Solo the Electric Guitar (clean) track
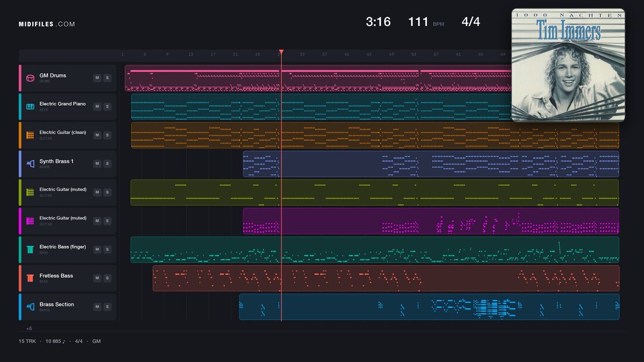The height and width of the screenshot is (362, 644). click(107, 135)
